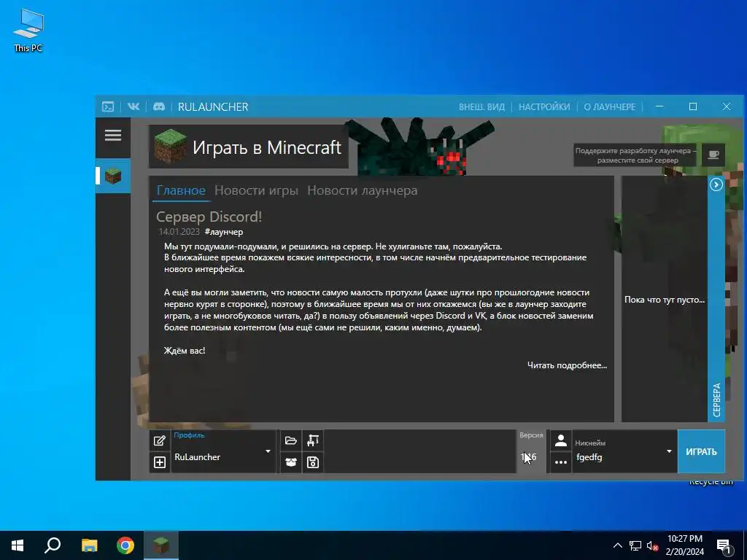Follow the Читать подробнее link
This screenshot has width=747, height=560.
point(567,365)
